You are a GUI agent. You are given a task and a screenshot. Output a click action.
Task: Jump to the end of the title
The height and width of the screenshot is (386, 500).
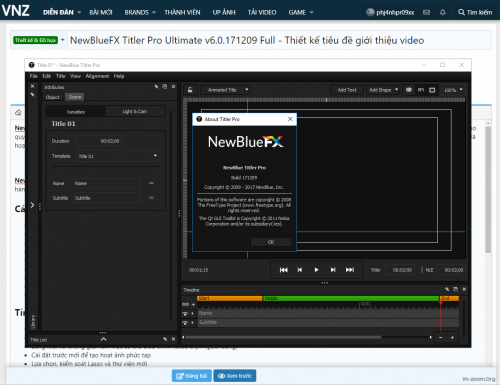click(350, 270)
